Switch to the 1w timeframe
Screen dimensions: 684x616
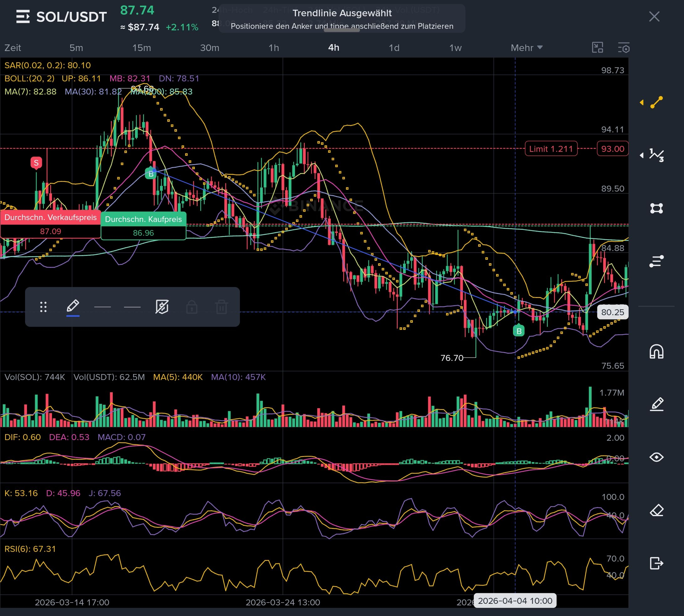coord(455,48)
